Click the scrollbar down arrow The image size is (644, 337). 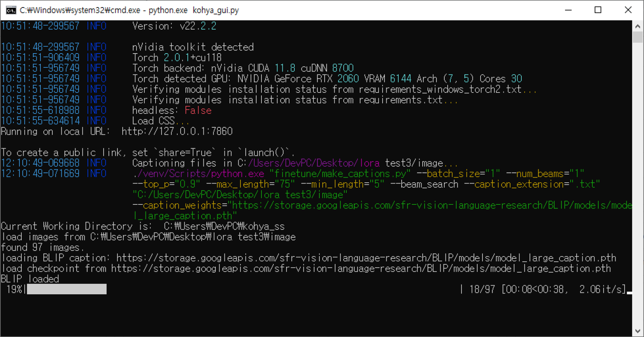[x=638, y=331]
